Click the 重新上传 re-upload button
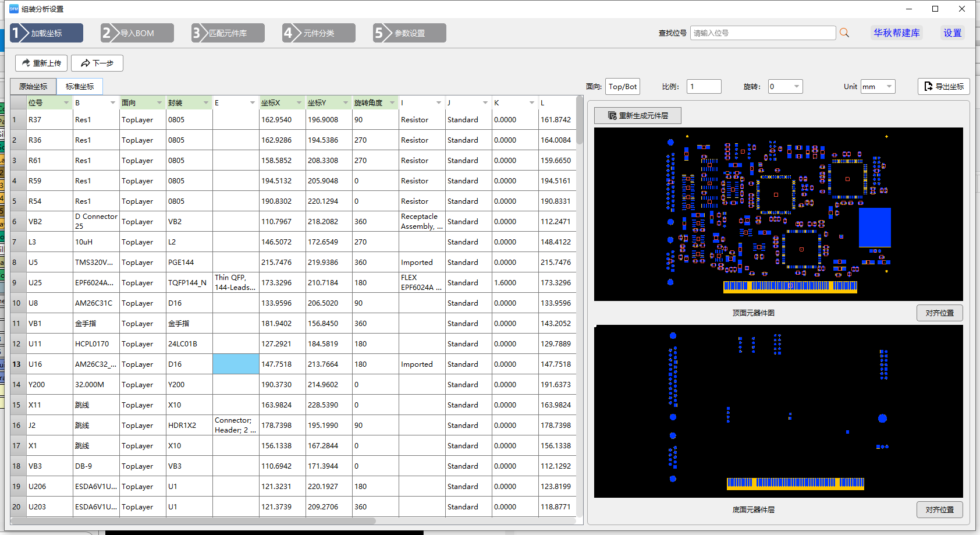 (x=41, y=63)
